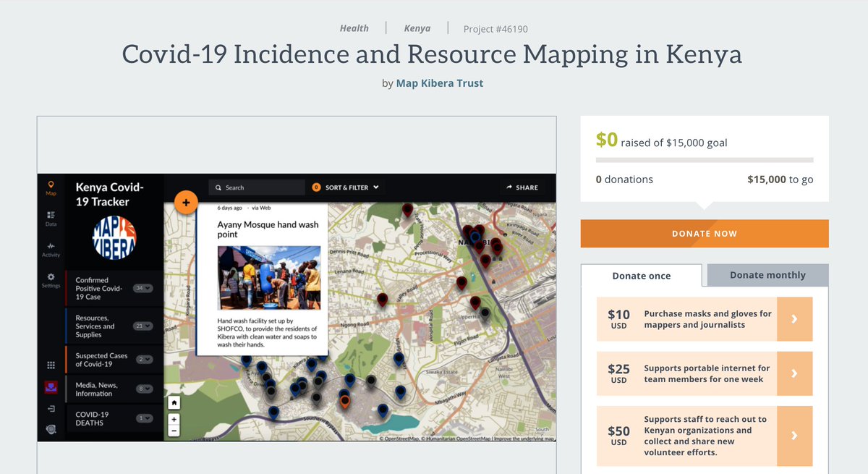
Task: Click the map home reset button
Action: tap(174, 402)
